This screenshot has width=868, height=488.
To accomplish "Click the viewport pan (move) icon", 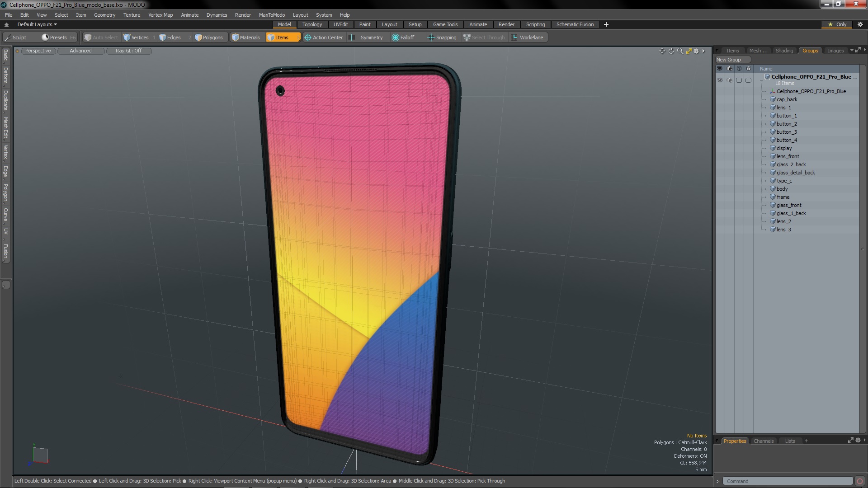I will click(x=662, y=51).
